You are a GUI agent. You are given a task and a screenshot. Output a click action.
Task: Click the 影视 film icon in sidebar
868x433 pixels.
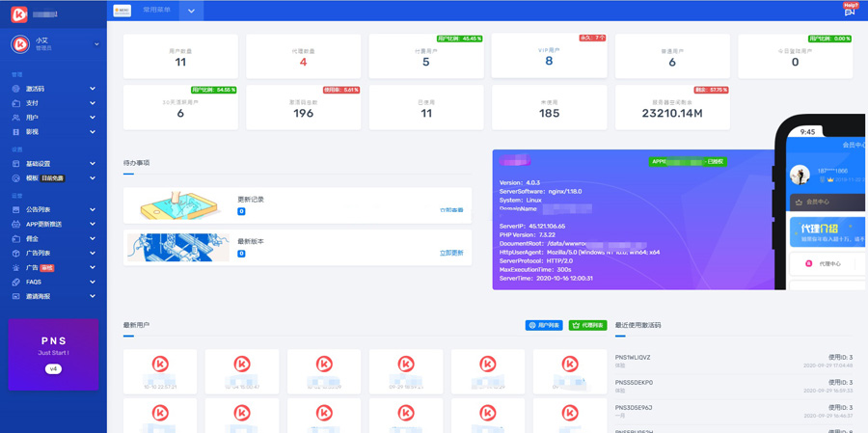pos(15,132)
